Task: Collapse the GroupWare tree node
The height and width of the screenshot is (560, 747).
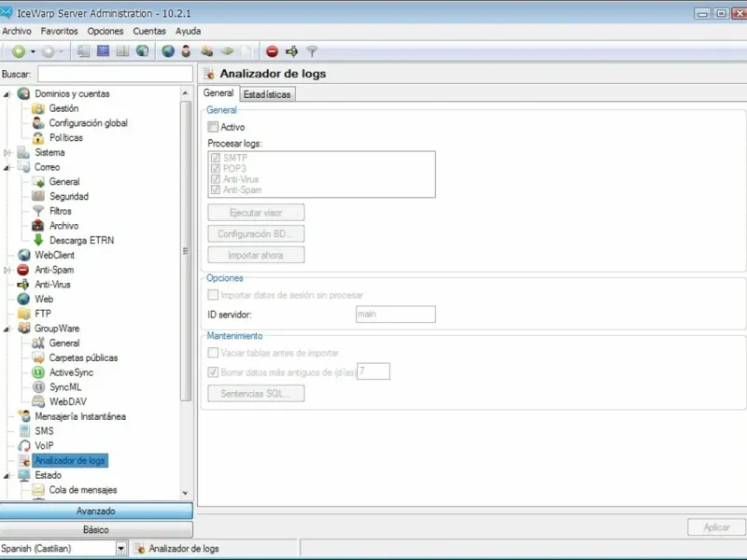Action: point(7,329)
